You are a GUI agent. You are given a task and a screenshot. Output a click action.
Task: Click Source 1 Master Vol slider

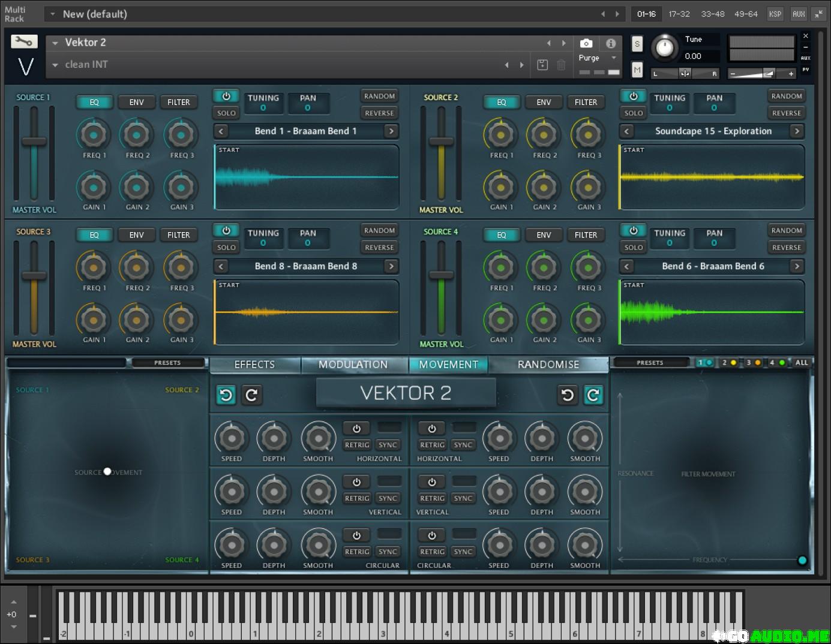34,142
